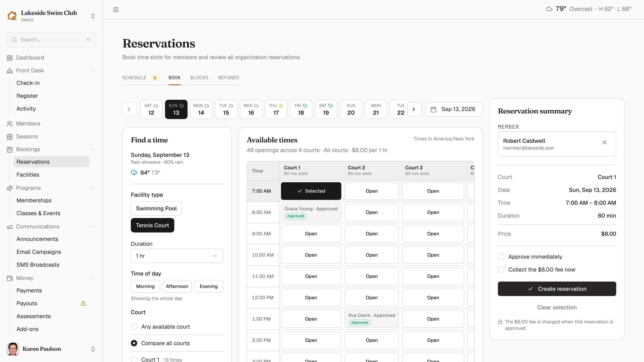Viewport: 644px width, 362px height.
Task: Click the Create reservation button
Action: (x=557, y=289)
